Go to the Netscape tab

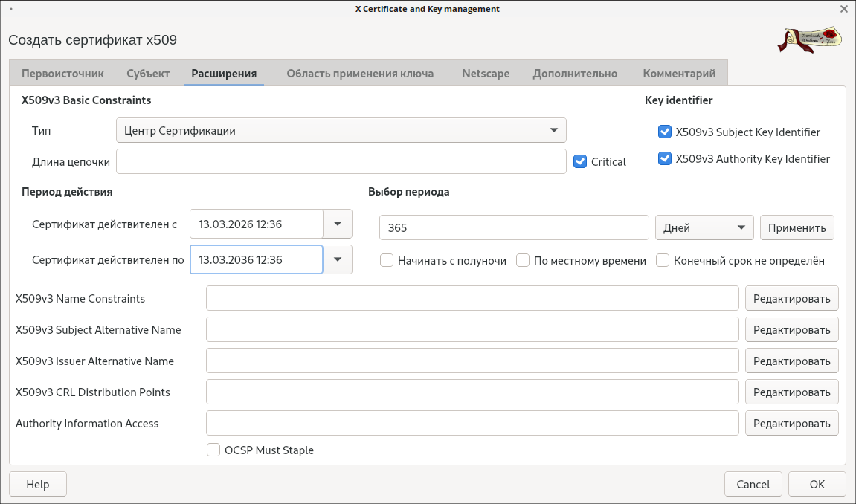point(486,74)
